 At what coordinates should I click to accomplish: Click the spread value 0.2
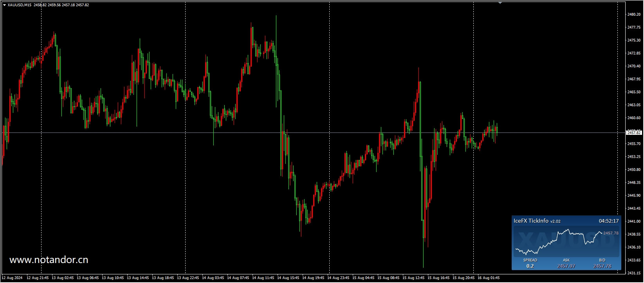tap(530, 266)
